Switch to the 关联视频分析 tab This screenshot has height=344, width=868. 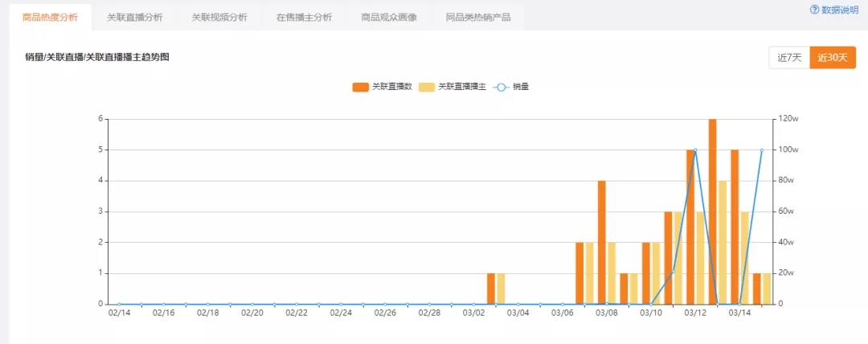[x=219, y=17]
